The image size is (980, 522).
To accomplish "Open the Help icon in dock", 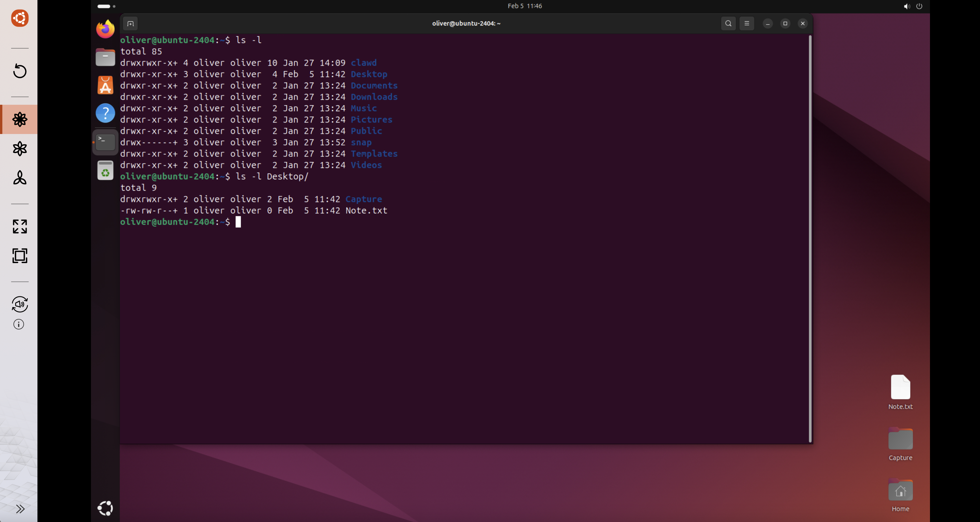I will [105, 113].
